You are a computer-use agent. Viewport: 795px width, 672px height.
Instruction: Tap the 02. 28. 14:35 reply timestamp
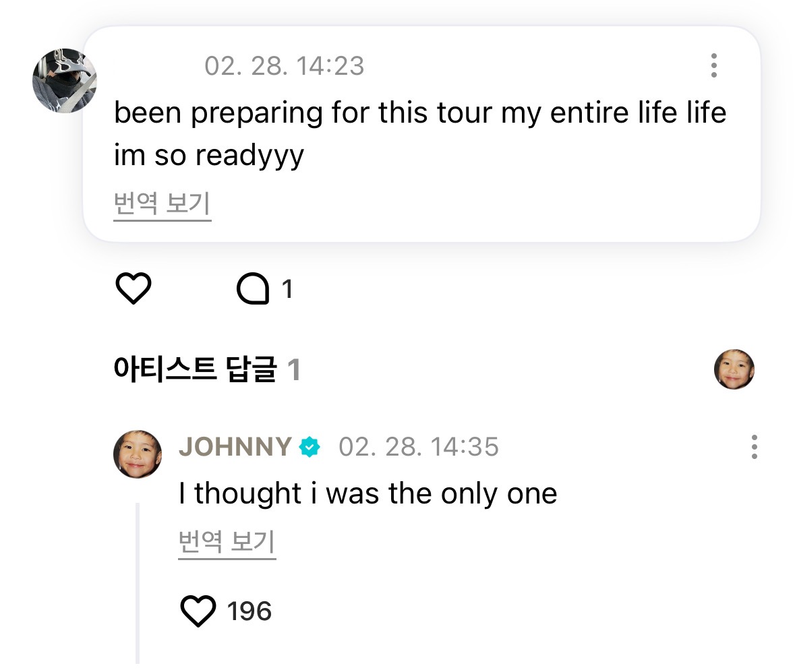[x=419, y=447]
